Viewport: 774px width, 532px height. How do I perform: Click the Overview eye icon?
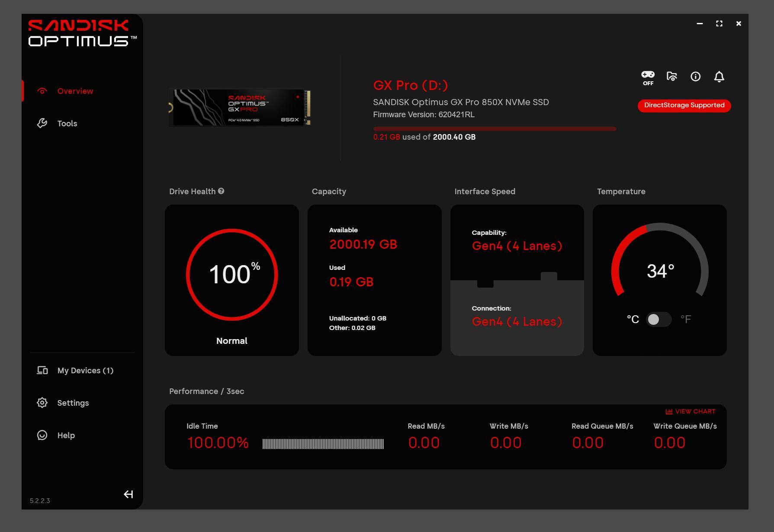point(42,91)
